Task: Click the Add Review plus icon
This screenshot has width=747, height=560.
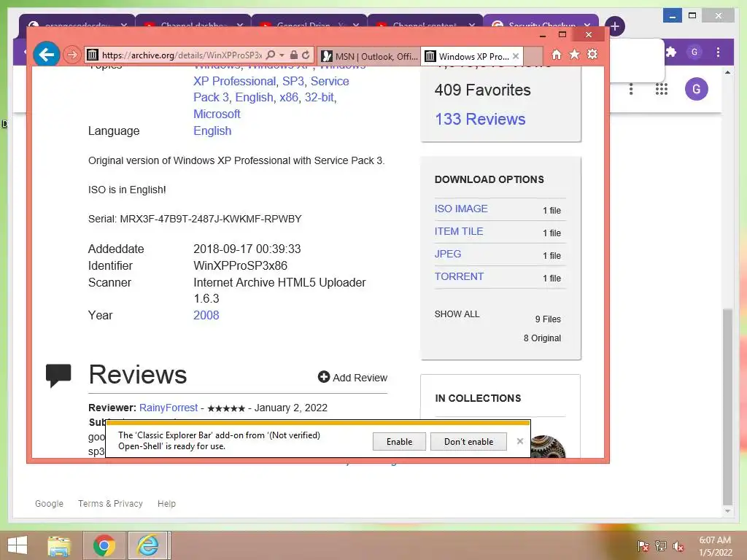Action: coord(324,377)
